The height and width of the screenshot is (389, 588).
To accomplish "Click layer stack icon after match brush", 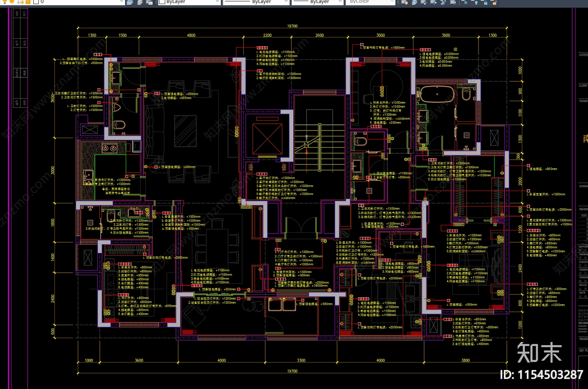I will tap(414, 2).
